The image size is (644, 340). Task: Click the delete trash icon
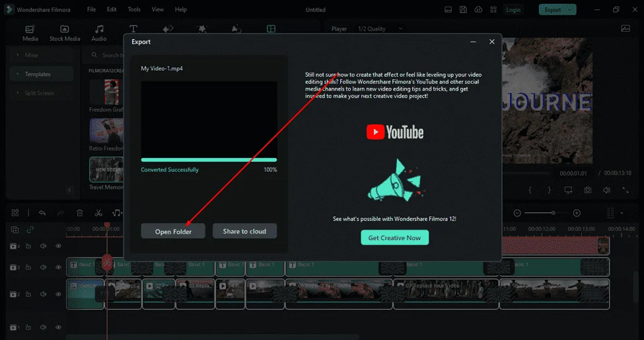click(80, 212)
